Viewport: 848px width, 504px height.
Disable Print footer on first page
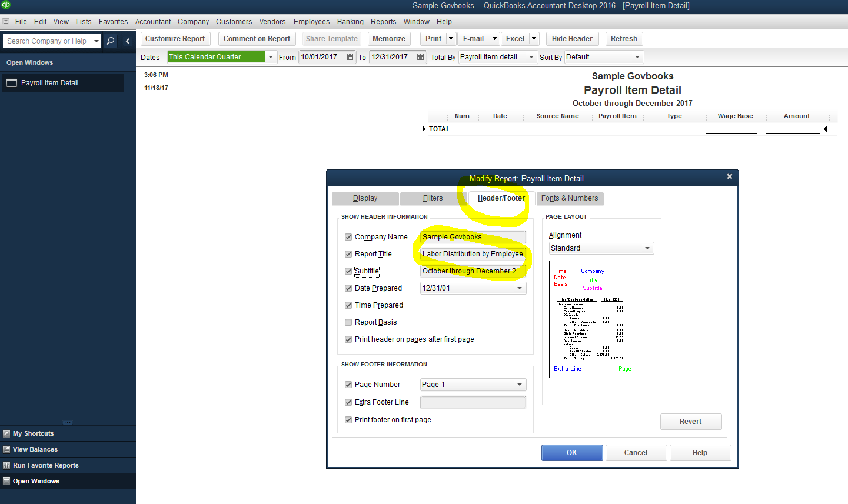[348, 420]
